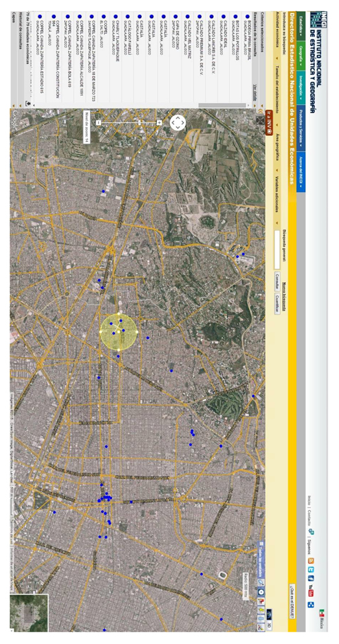Viewport: 339px width, 644px height.
Task: Click the map pan navigation control
Action: click(x=178, y=122)
